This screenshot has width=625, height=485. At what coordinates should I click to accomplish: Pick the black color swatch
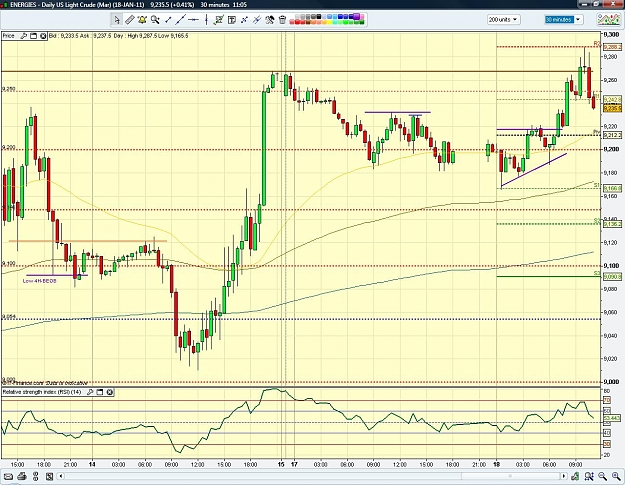319,17
